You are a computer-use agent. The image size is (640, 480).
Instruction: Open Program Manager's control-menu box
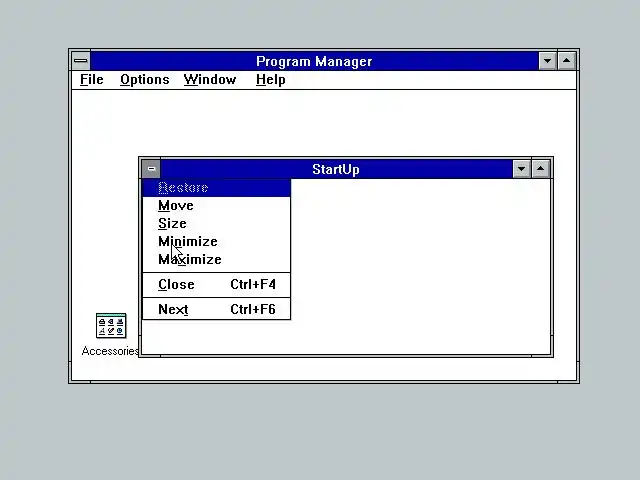tap(81, 61)
